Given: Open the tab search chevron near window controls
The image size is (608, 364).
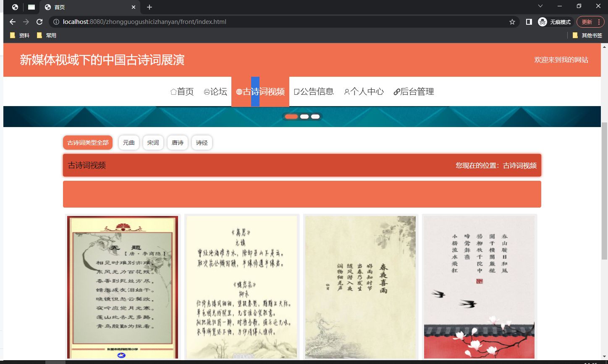Looking at the screenshot, I should pyautogui.click(x=540, y=6).
